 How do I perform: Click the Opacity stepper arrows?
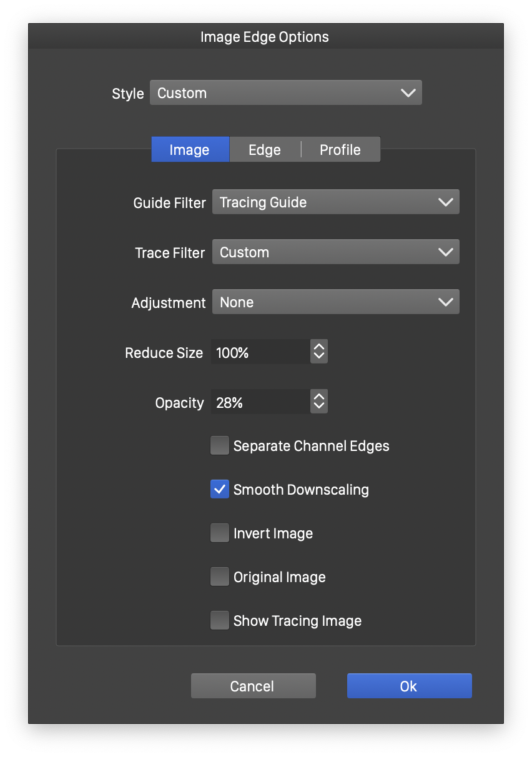[x=318, y=402]
